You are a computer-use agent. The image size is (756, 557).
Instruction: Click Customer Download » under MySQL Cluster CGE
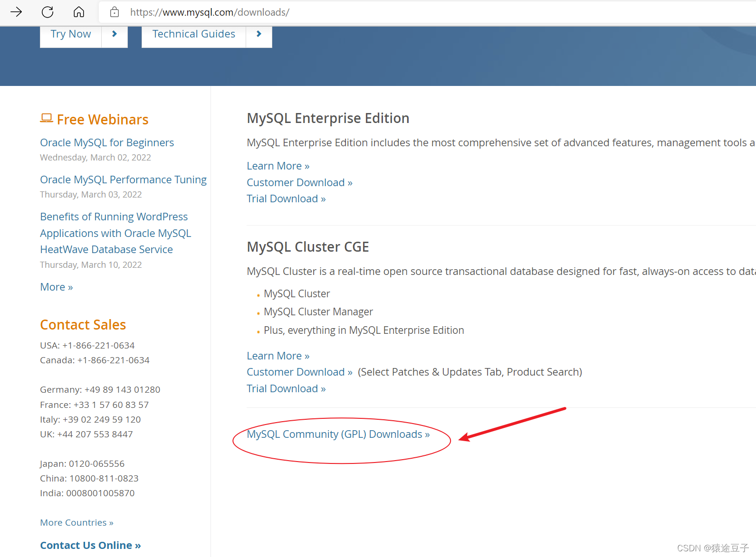[299, 372]
